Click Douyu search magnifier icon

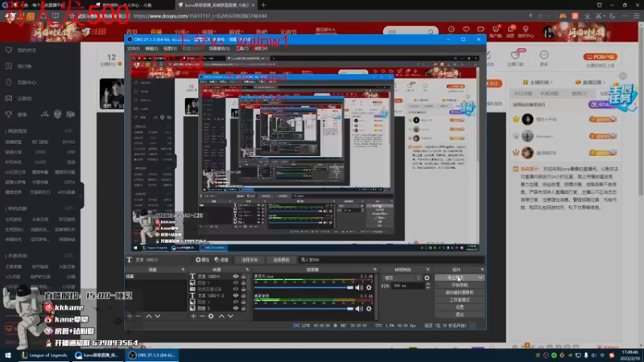pyautogui.click(x=431, y=31)
